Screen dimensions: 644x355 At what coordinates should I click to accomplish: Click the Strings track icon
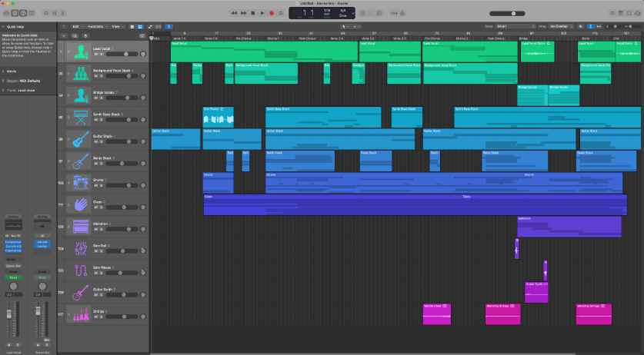coord(81,314)
